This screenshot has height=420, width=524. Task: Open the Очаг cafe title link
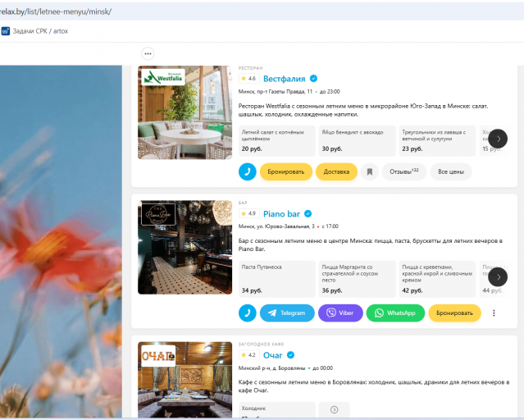273,355
